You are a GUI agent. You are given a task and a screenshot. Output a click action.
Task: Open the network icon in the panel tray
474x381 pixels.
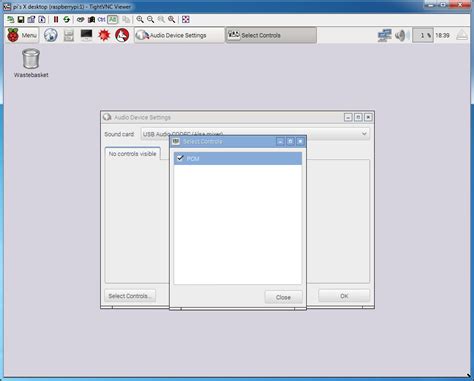point(384,35)
